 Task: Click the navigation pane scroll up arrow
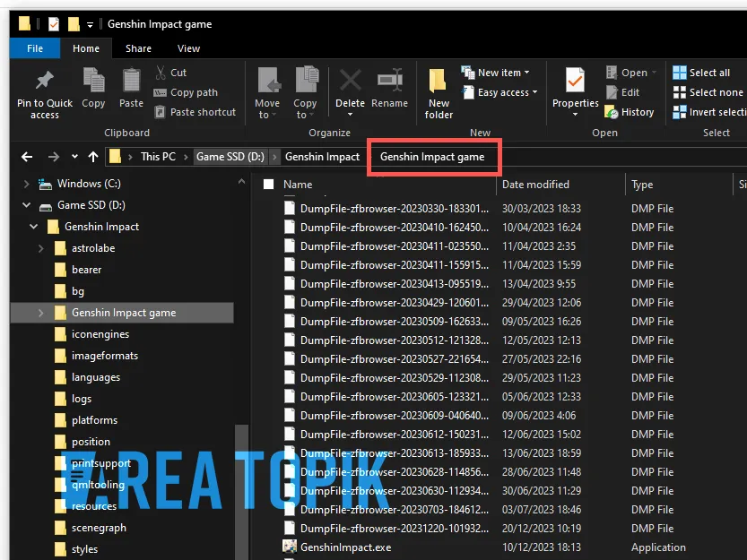[241, 181]
